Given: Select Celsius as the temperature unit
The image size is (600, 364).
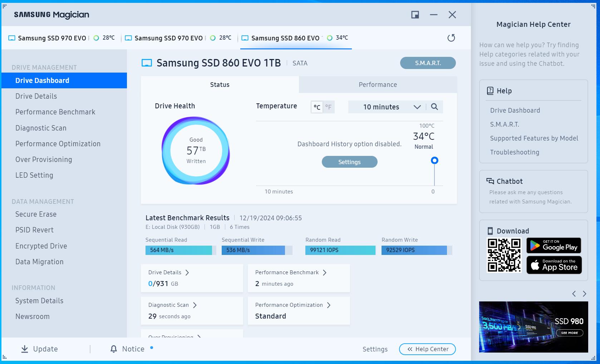Looking at the screenshot, I should [318, 107].
